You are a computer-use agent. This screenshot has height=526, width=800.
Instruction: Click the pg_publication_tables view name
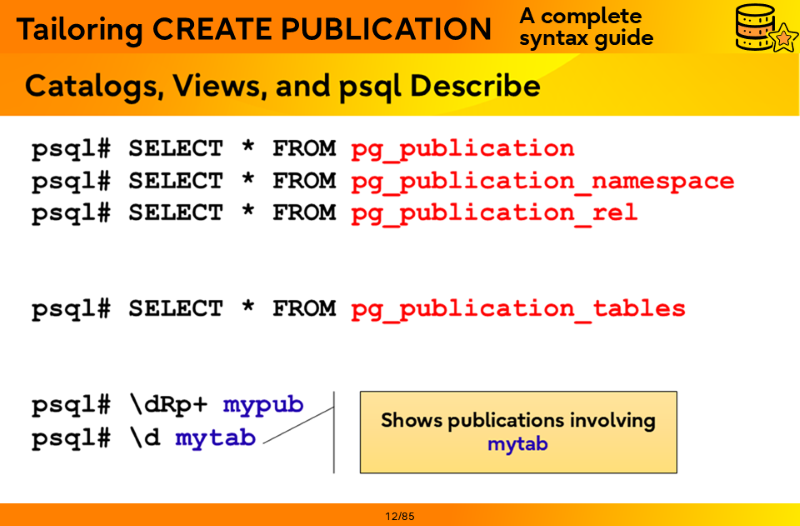coord(518,309)
